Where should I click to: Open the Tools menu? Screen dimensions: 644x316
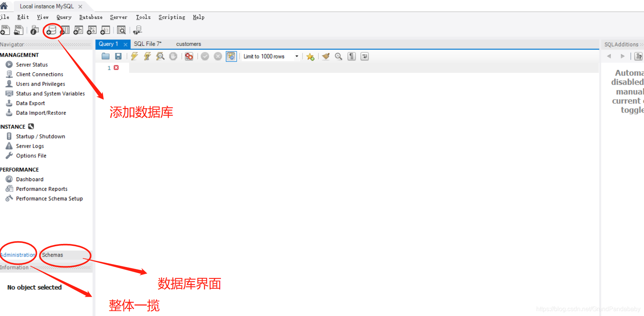[x=143, y=17]
